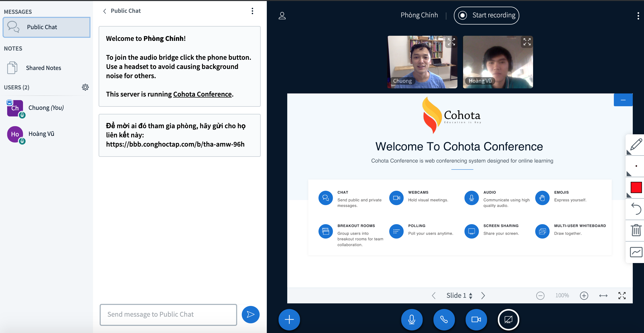The image size is (644, 333).
Task: Undo the last whiteboard annotation
Action: [x=636, y=209]
